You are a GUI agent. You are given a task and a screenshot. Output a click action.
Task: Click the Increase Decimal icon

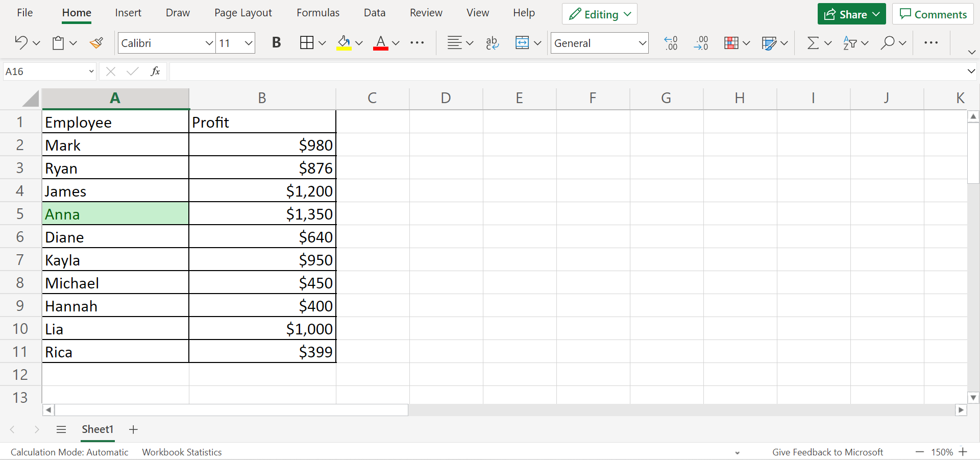670,43
